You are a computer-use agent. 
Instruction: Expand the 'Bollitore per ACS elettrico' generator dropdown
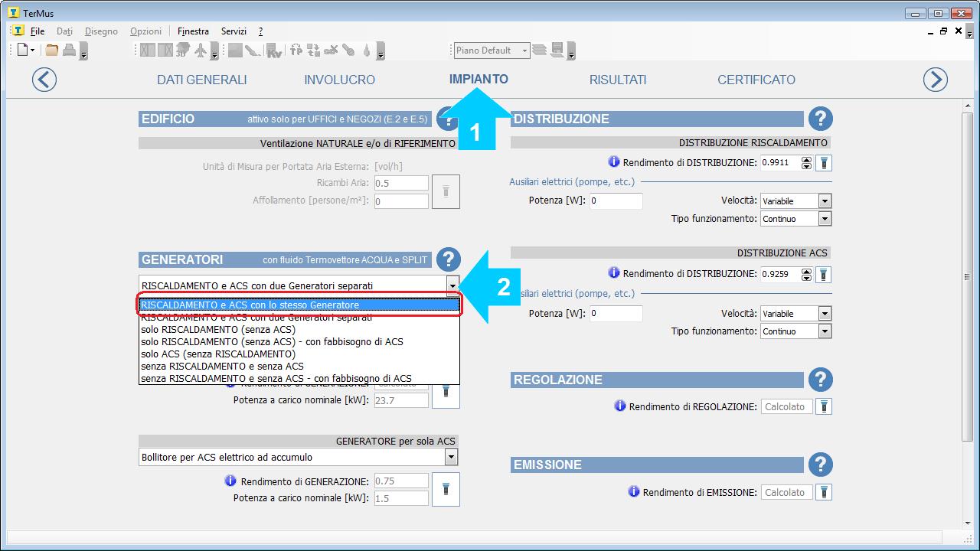click(x=451, y=457)
